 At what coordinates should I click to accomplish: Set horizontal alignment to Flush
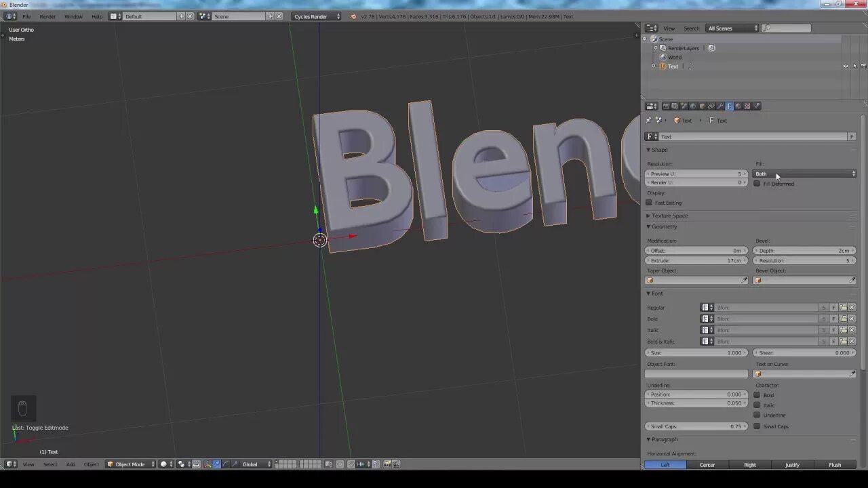point(835,465)
